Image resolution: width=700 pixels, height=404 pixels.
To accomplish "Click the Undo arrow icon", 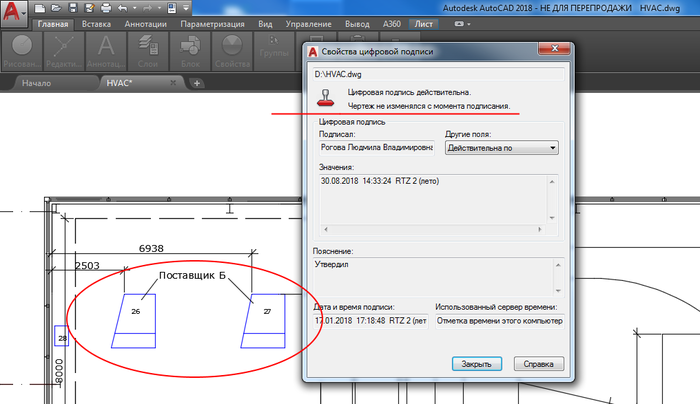I will coord(121,7).
